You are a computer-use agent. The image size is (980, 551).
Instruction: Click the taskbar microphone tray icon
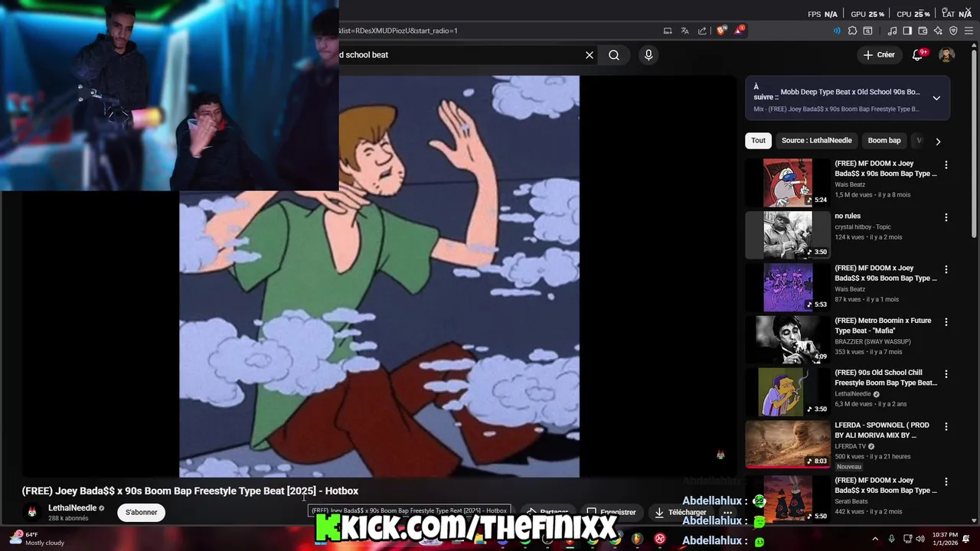tap(891, 539)
